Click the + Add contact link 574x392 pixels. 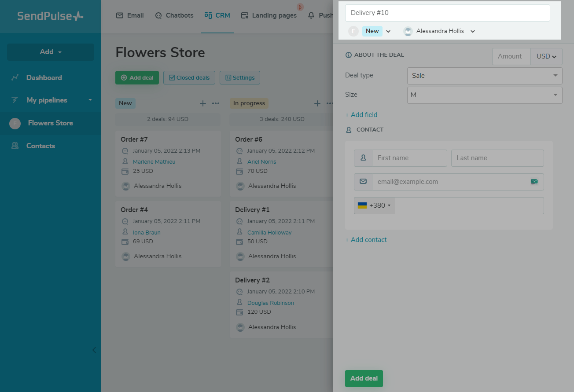click(366, 240)
